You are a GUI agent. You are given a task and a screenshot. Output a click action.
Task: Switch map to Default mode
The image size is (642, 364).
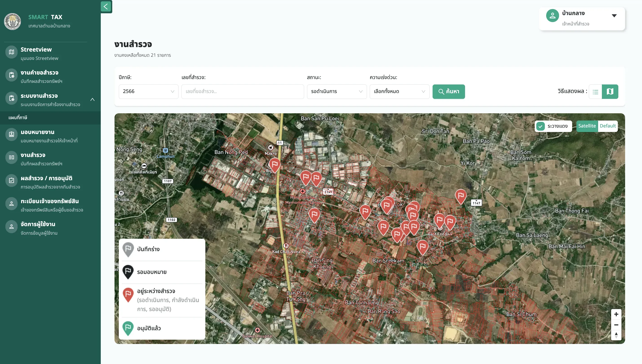[x=608, y=126]
